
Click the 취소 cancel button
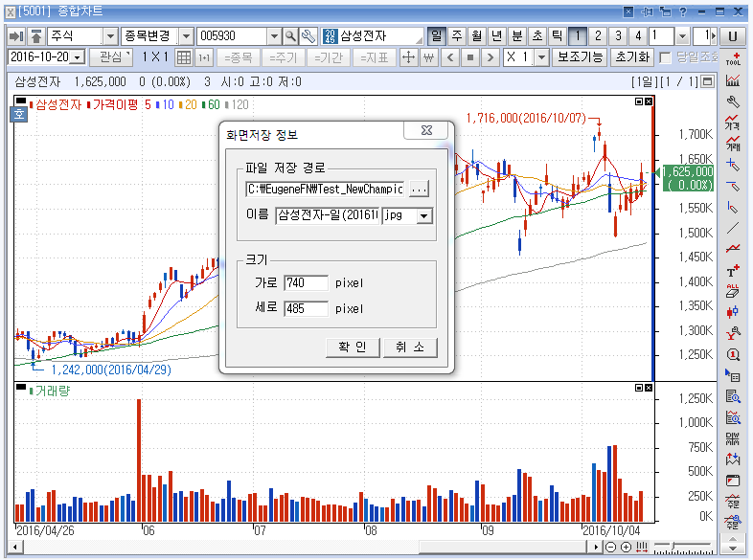click(410, 347)
